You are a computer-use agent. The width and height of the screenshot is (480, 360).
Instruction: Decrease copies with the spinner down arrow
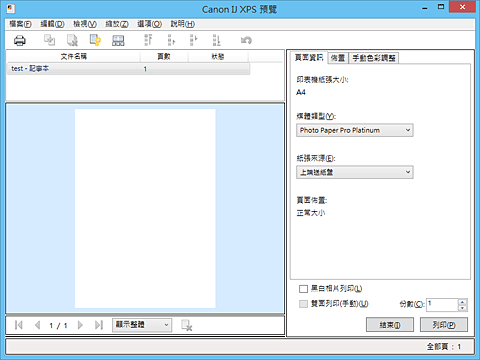tap(462, 308)
